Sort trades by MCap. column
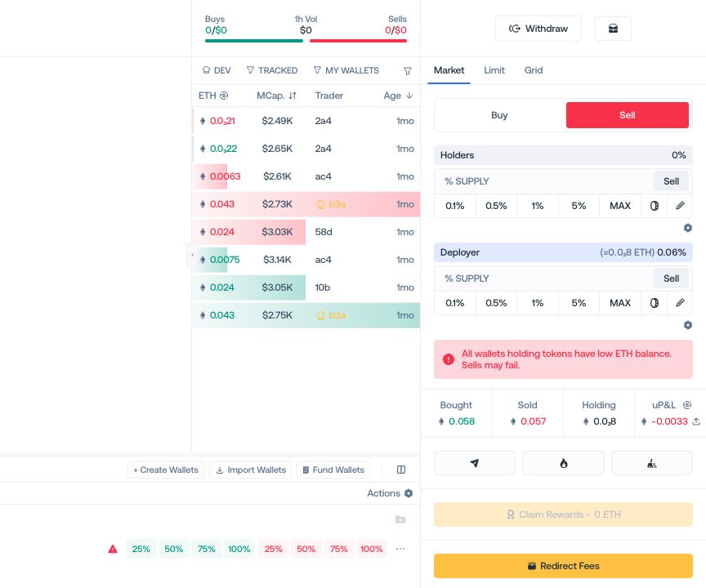This screenshot has height=588, width=706. [x=276, y=96]
